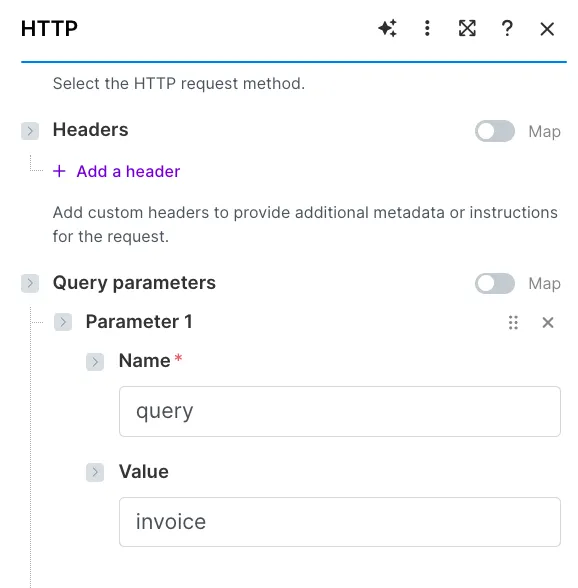Screen dimensions: 578x588
Task: Click the Parameter 1 drag handle icon
Action: (513, 322)
